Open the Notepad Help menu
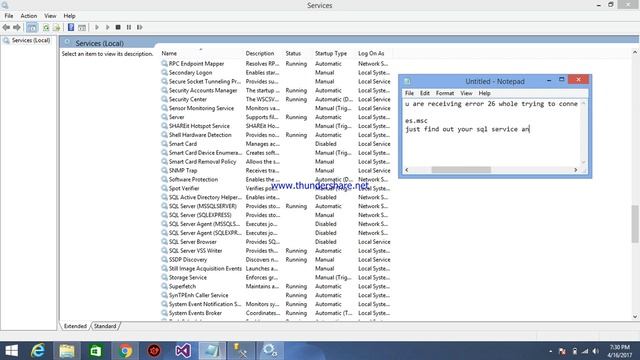The height and width of the screenshot is (360, 640). (x=484, y=93)
